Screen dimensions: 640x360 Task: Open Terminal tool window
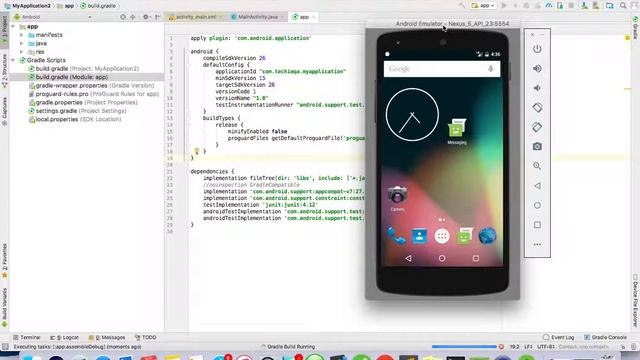coord(27,338)
